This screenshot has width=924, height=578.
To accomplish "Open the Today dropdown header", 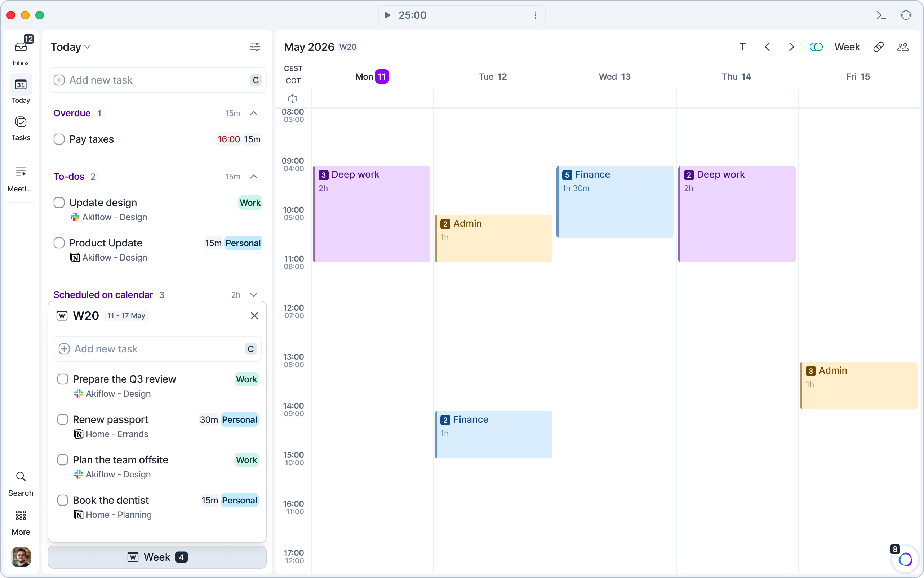I will pyautogui.click(x=70, y=46).
